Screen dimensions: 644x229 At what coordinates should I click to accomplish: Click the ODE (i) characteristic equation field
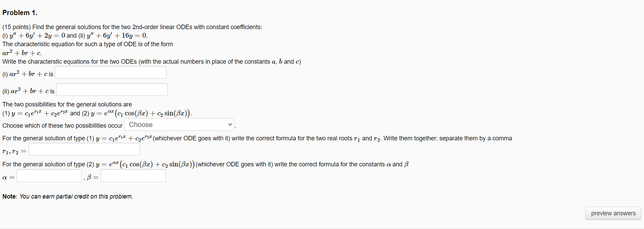pos(111,73)
